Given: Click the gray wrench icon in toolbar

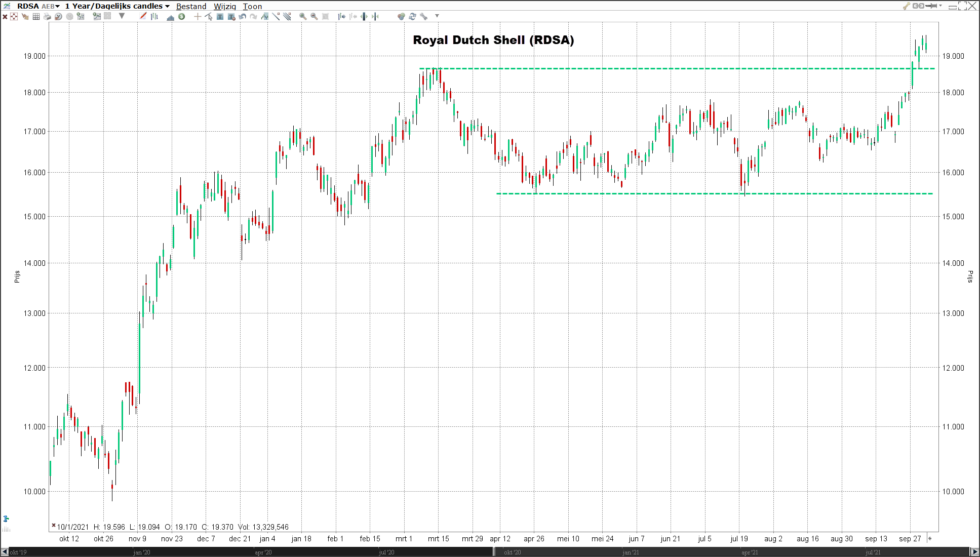Looking at the screenshot, I should tap(424, 17).
